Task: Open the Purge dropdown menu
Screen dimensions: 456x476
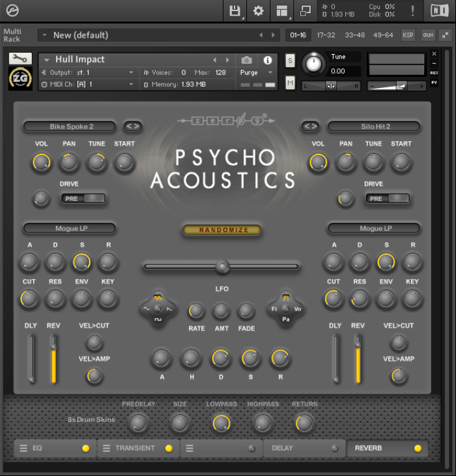Action: pyautogui.click(x=257, y=72)
